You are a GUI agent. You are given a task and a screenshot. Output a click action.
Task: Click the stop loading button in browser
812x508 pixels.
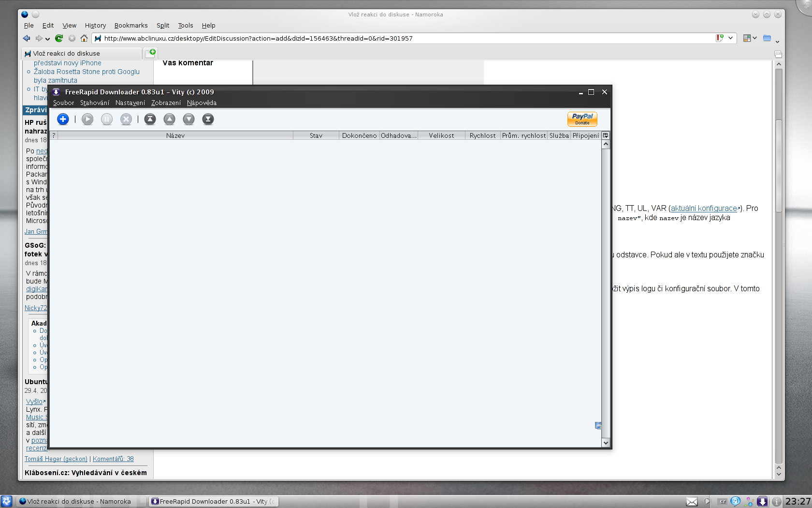click(72, 38)
